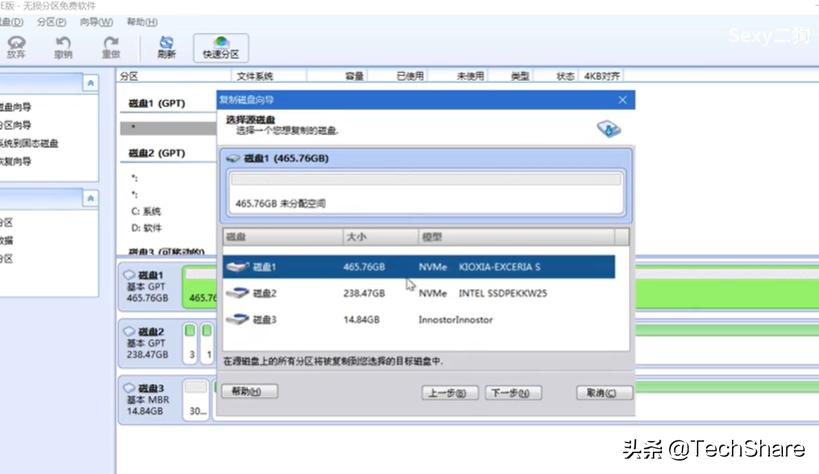This screenshot has width=819, height=474.
Task: Open the 分区(P) menu
Action: pyautogui.click(x=51, y=22)
